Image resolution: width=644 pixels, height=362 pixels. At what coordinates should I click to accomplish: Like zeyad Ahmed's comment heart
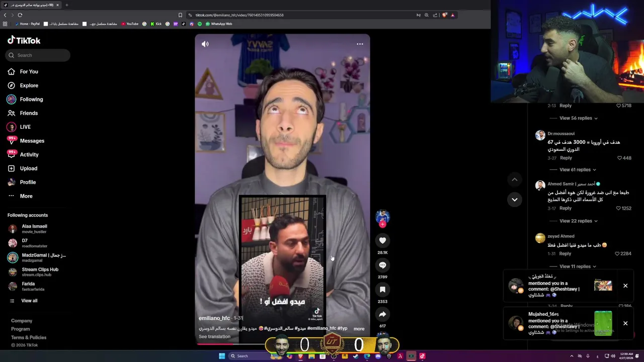point(618,254)
